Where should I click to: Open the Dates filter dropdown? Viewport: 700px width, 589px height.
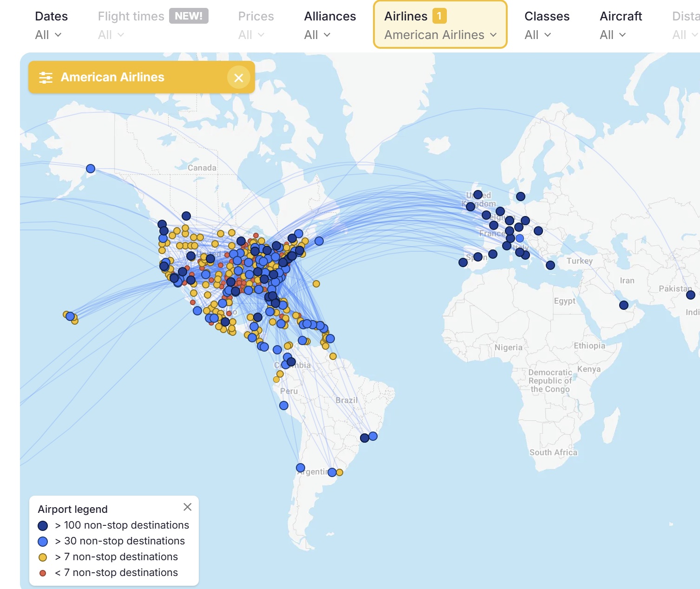coord(51,25)
